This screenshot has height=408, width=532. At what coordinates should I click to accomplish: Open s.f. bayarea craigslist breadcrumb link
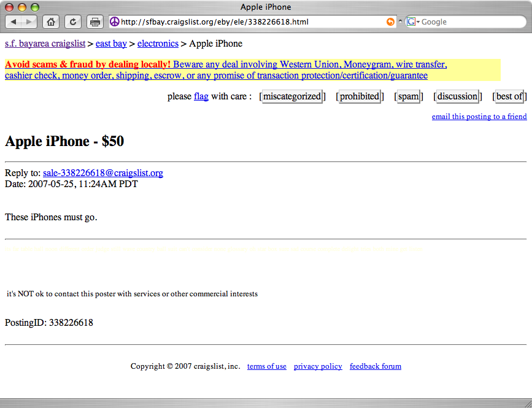tap(45, 44)
